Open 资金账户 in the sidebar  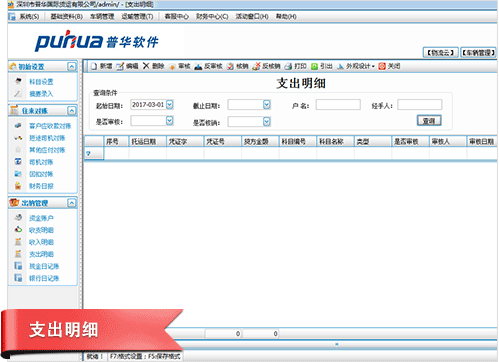[x=41, y=218]
